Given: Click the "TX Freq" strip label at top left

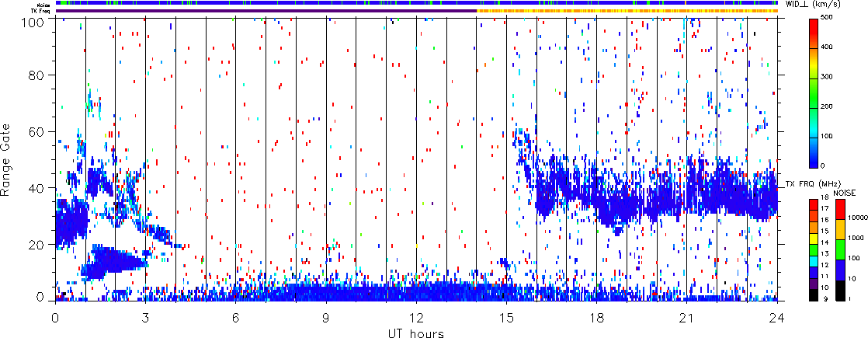Looking at the screenshot, I should tap(43, 11).
